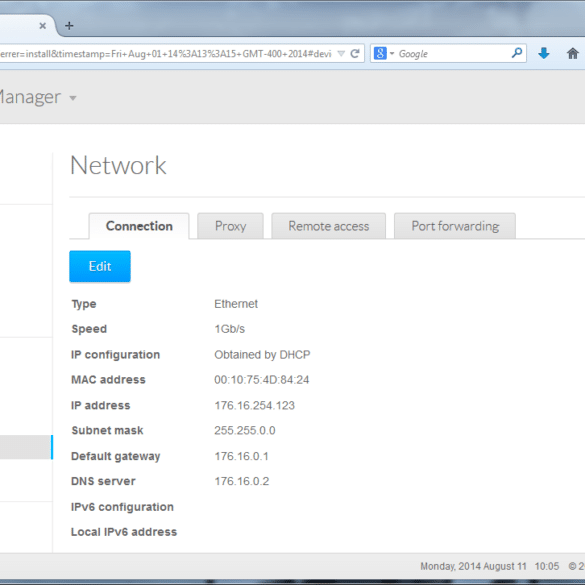
Task: Click the Default gateway label
Action: click(x=116, y=456)
